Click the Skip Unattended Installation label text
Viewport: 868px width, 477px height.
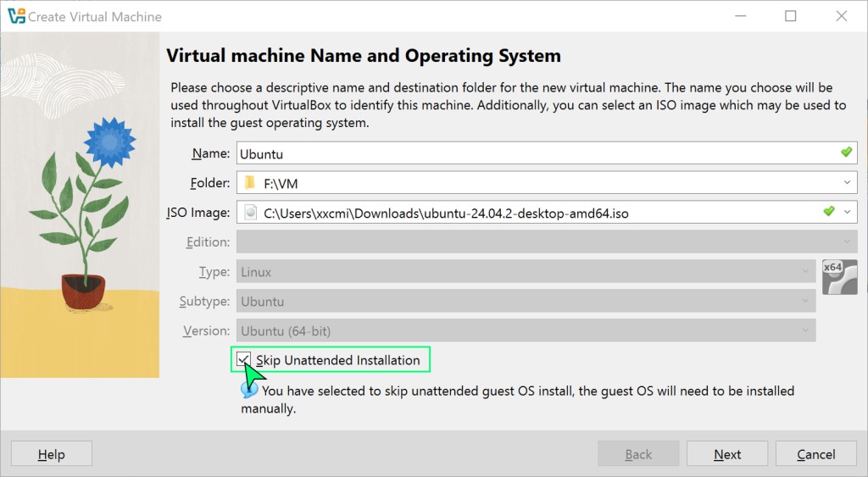pos(337,360)
